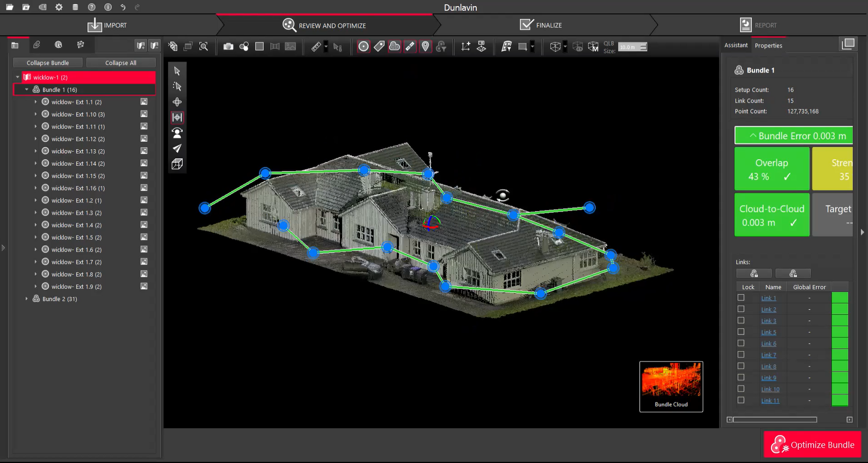Expand the Bundle 2 (31) tree node
This screenshot has height=463, width=868.
click(x=27, y=299)
